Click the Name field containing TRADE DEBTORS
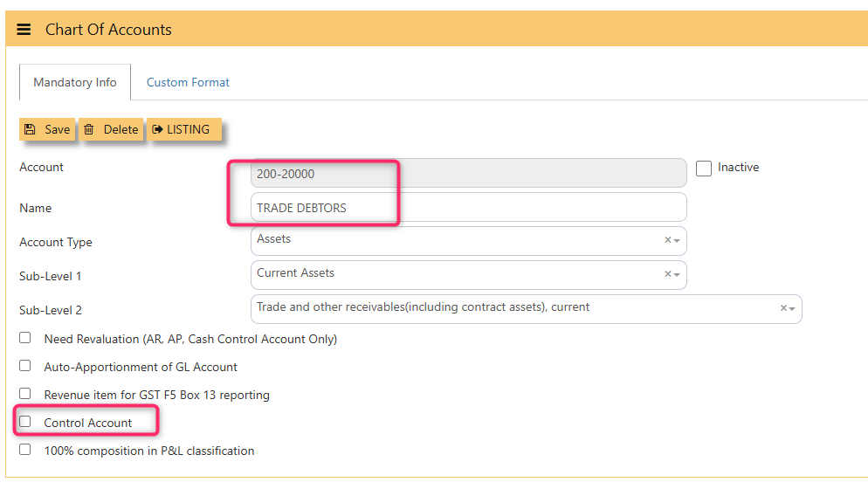The image size is (868, 489). (x=468, y=208)
